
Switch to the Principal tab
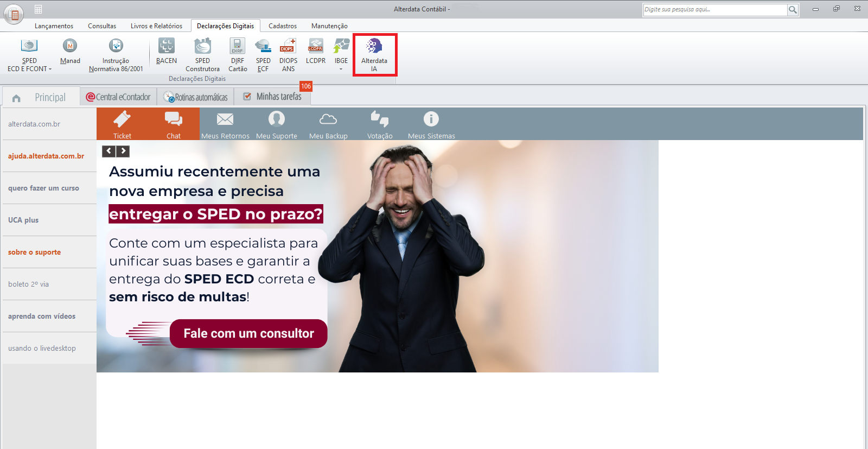click(x=41, y=97)
